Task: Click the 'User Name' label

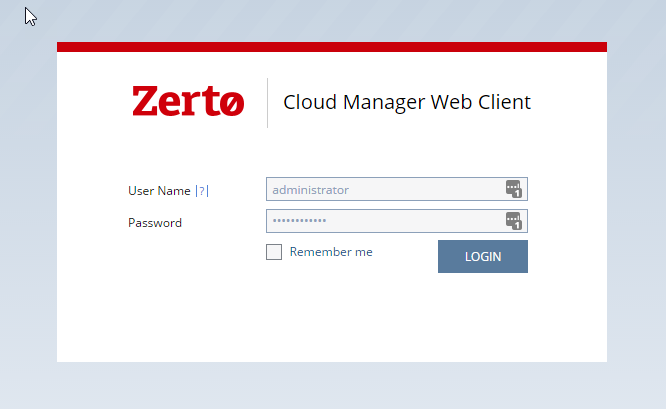Action: coord(159,191)
